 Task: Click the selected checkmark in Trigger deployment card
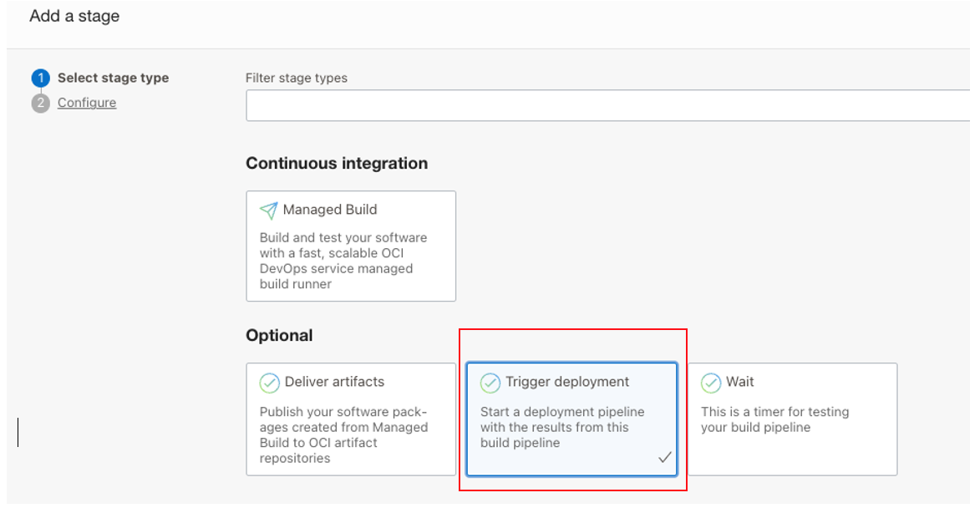pos(665,457)
